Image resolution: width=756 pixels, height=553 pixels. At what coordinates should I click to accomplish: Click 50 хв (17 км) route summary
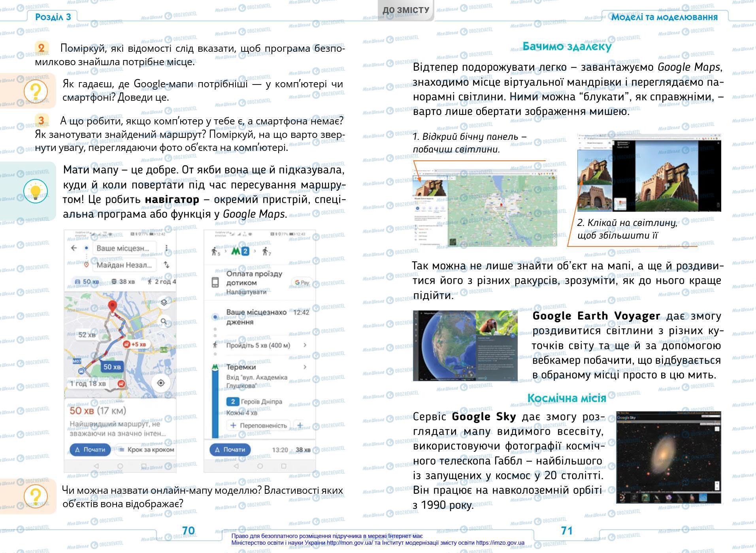tap(98, 410)
